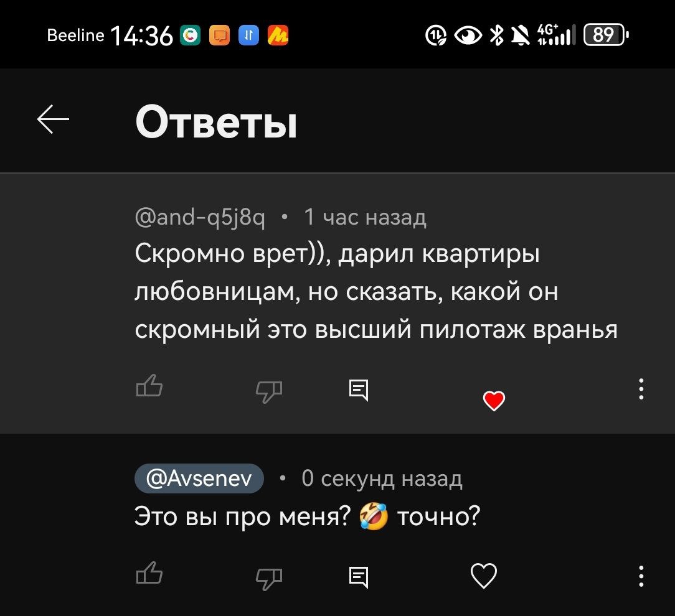Reply to the @and-q5j8q comment
This screenshot has width=675, height=616.
359,390
